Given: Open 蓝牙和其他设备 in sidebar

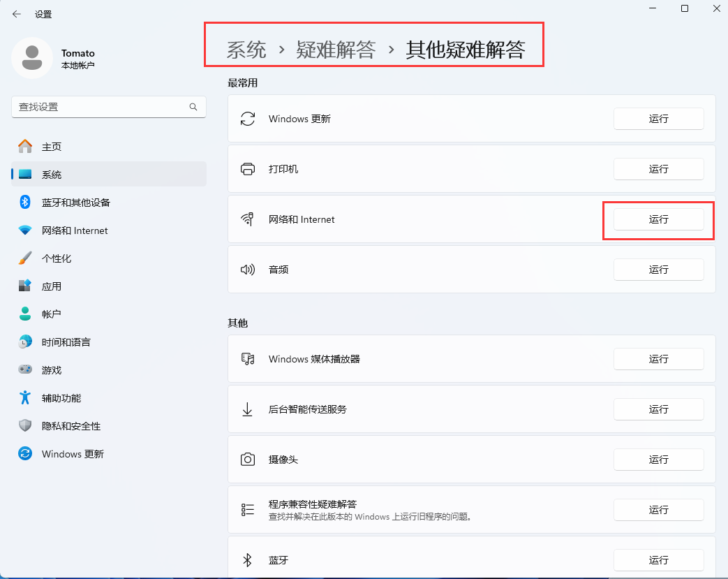Looking at the screenshot, I should (75, 203).
